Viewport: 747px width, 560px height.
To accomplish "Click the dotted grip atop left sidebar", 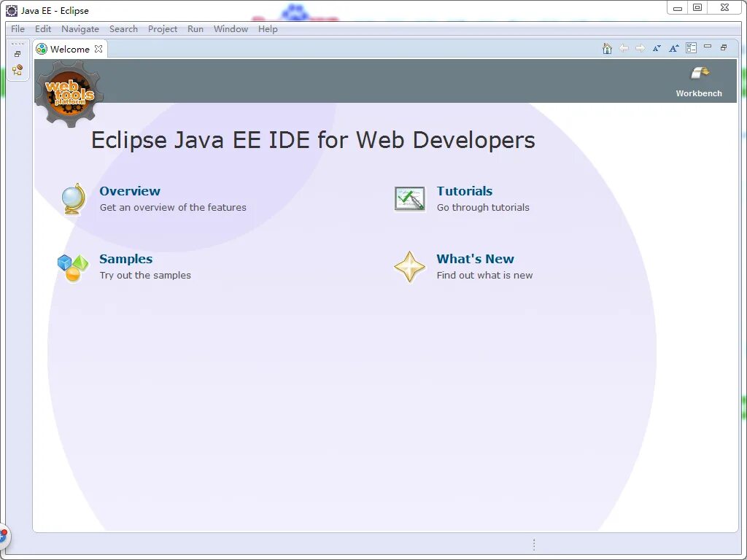I will pyautogui.click(x=18, y=44).
